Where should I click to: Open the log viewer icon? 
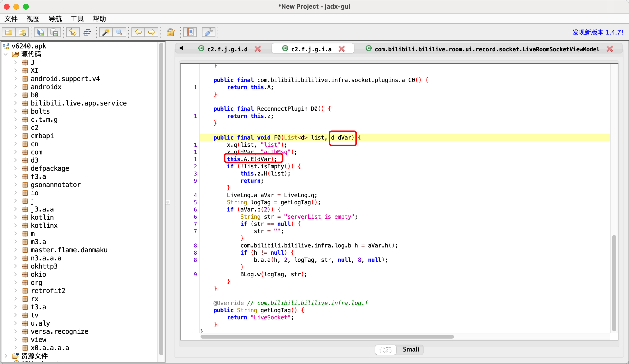point(190,32)
